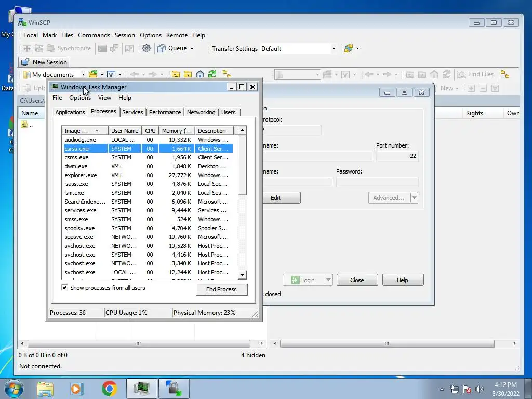Launch Google Chrome from the taskbar

tap(109, 389)
